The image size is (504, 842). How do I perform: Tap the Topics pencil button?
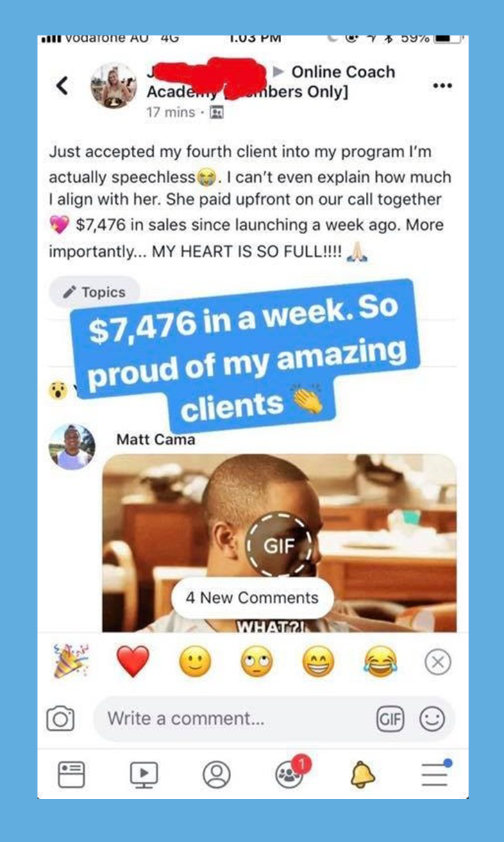pyautogui.click(x=94, y=292)
